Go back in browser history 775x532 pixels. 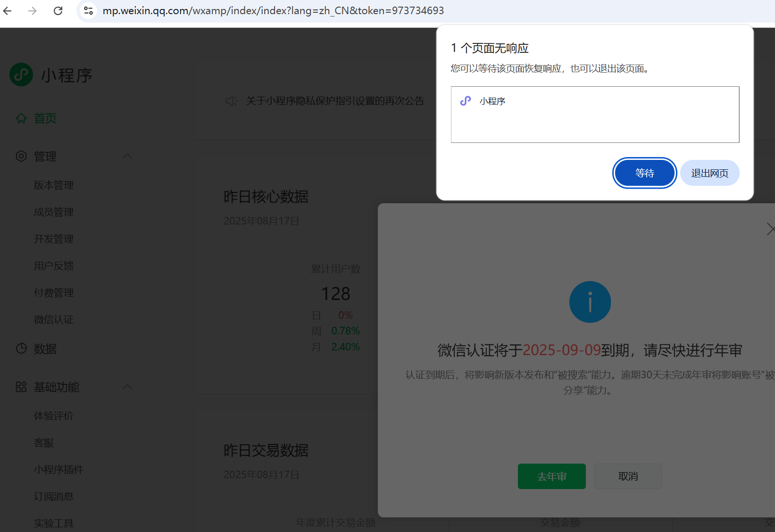pyautogui.click(x=8, y=10)
